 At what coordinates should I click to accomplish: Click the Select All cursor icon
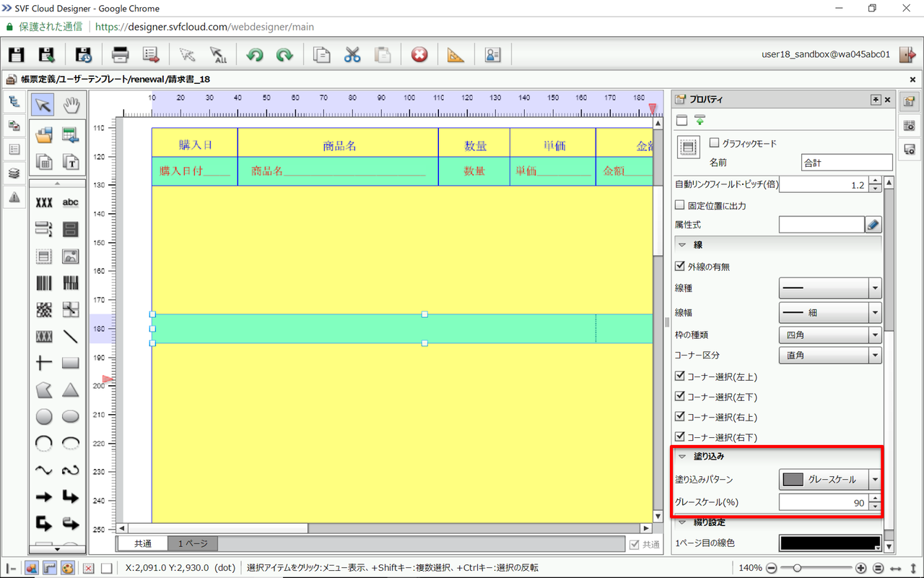click(x=218, y=55)
